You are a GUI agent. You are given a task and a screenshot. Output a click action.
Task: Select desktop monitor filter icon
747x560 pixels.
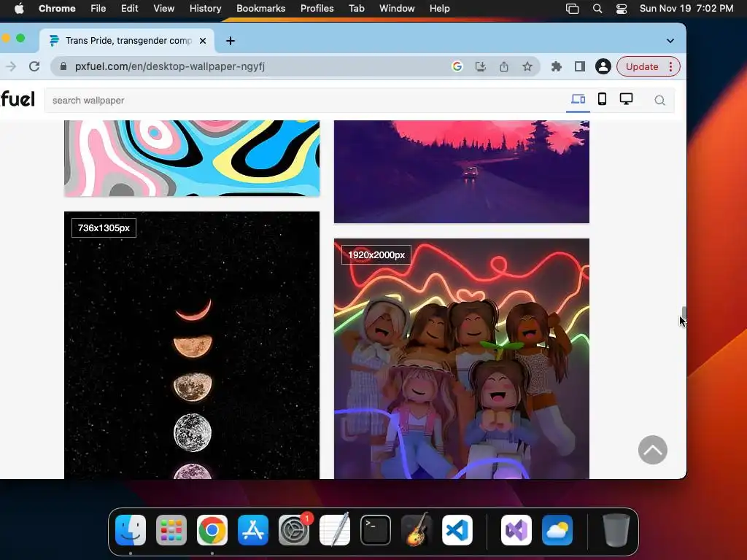coord(626,99)
